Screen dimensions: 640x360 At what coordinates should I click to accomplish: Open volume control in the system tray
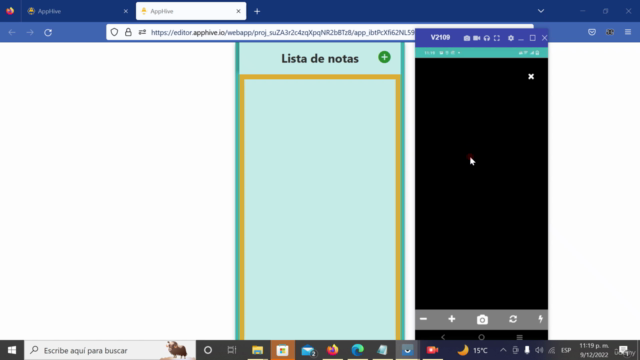pos(539,350)
